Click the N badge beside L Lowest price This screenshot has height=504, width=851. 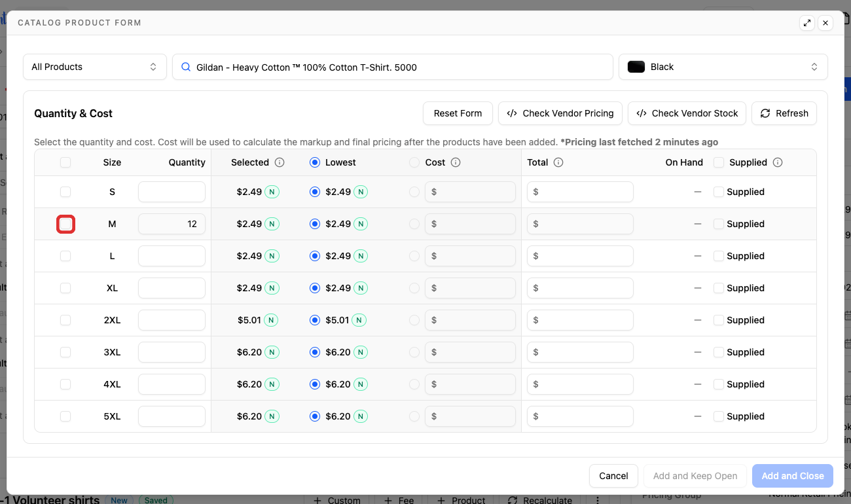click(361, 256)
